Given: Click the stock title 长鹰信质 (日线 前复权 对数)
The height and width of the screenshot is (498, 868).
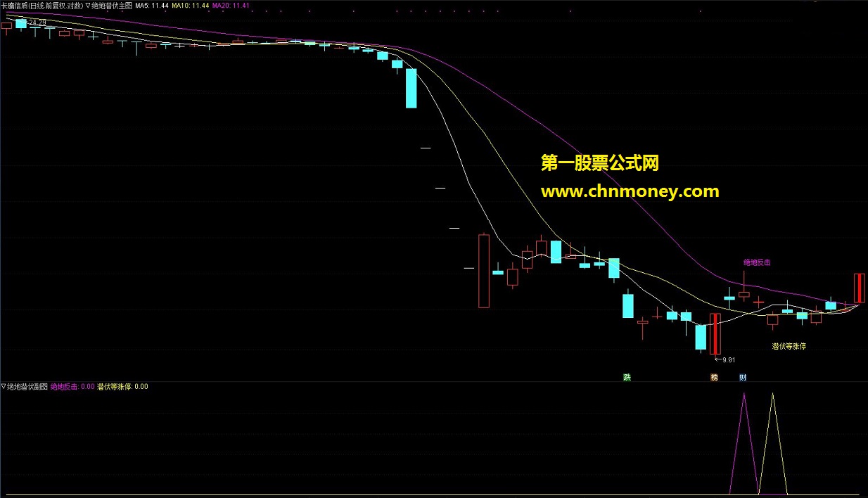Looking at the screenshot, I should [x=42, y=4].
